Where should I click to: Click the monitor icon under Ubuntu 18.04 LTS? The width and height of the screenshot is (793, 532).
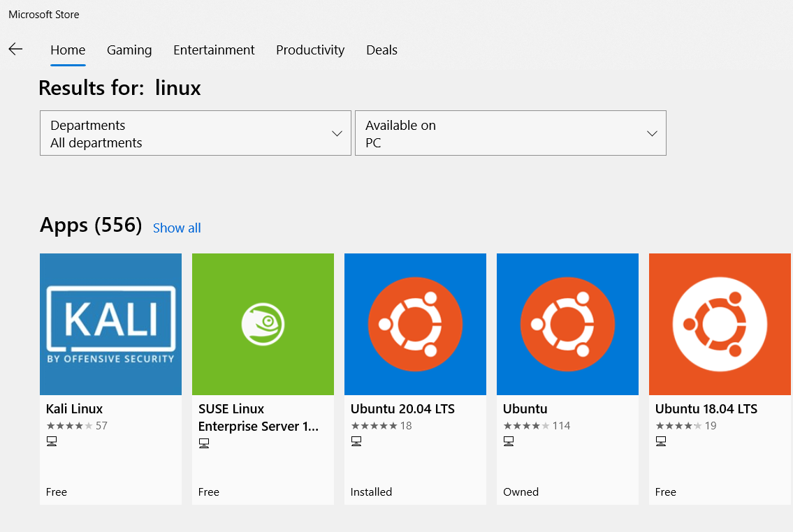661,441
